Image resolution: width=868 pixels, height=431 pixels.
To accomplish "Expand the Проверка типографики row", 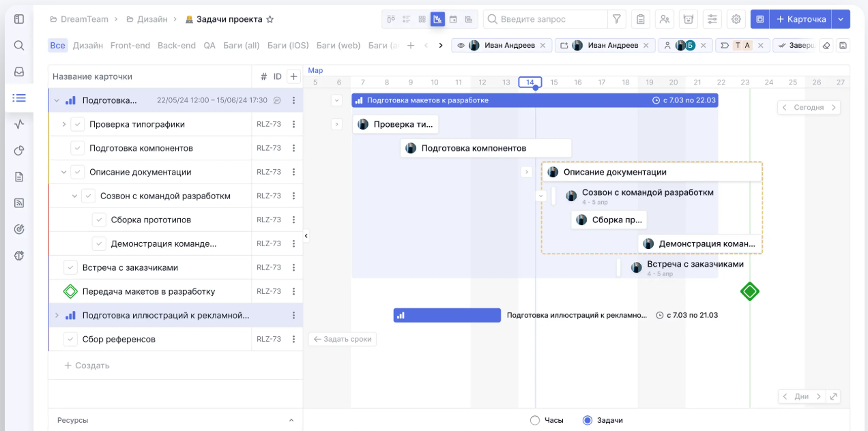I will 64,124.
